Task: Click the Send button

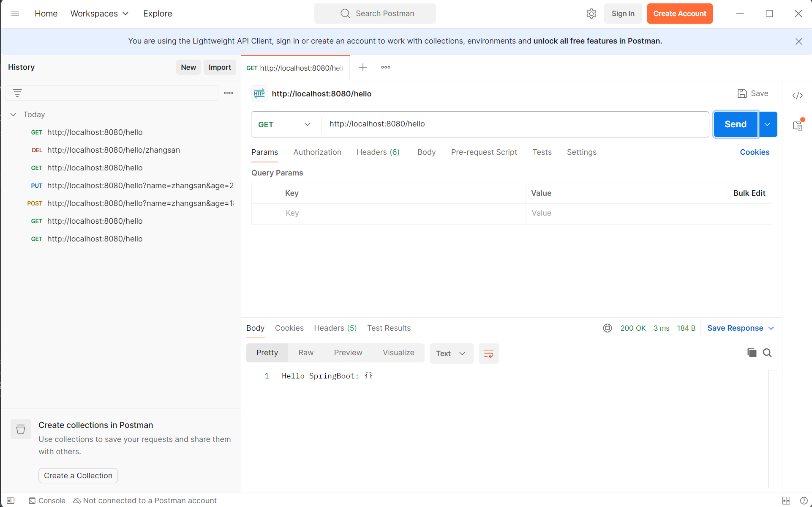Action: pos(736,124)
